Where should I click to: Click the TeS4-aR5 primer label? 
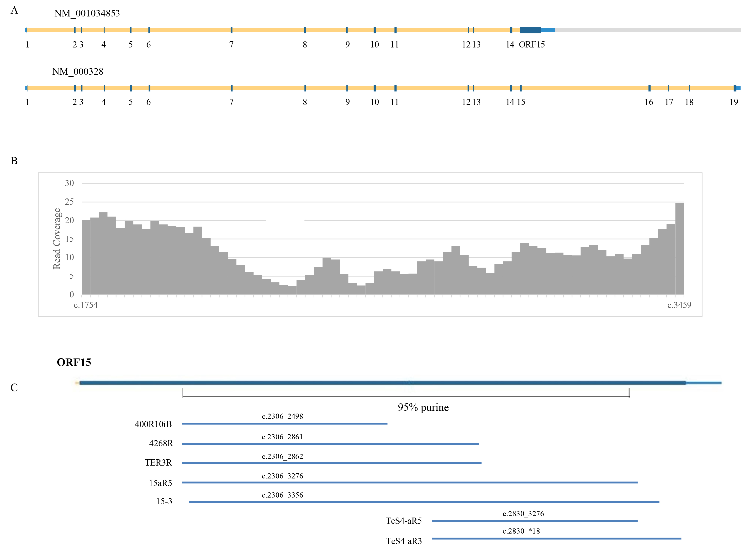pyautogui.click(x=404, y=521)
